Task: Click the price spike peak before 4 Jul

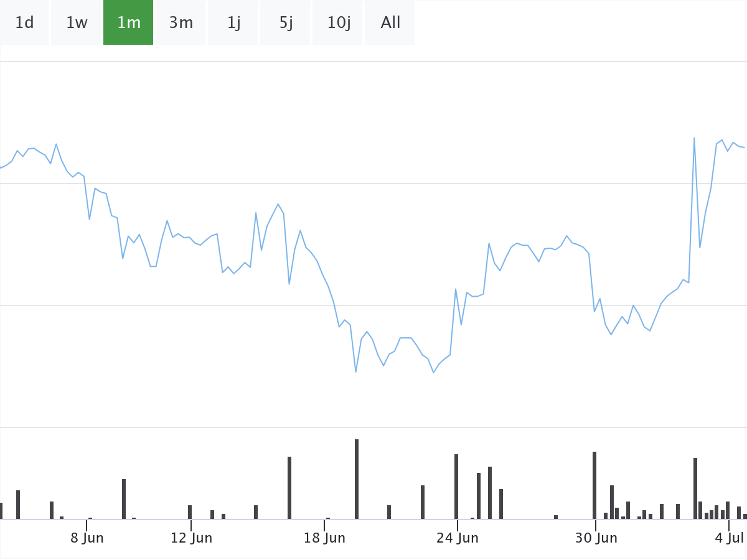Action: pyautogui.click(x=694, y=138)
